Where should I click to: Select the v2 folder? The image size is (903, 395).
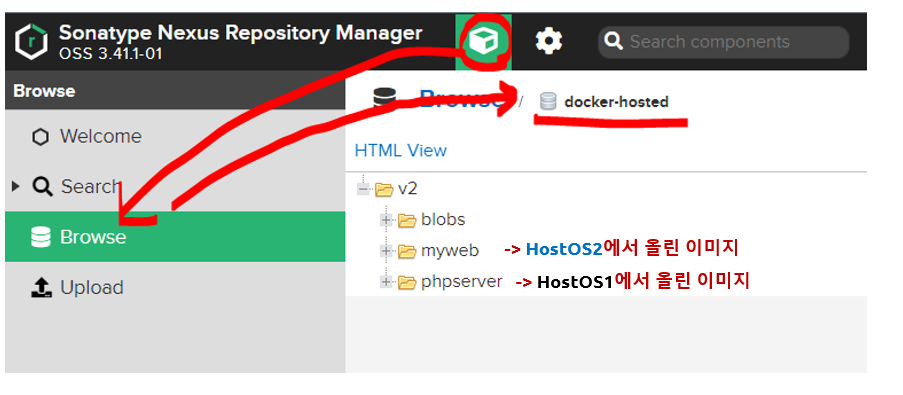[408, 189]
